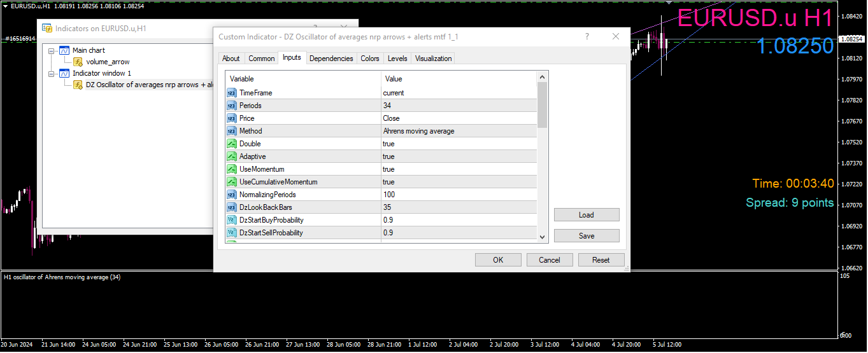Open the Levels tab
The image size is (868, 353).
(x=397, y=59)
